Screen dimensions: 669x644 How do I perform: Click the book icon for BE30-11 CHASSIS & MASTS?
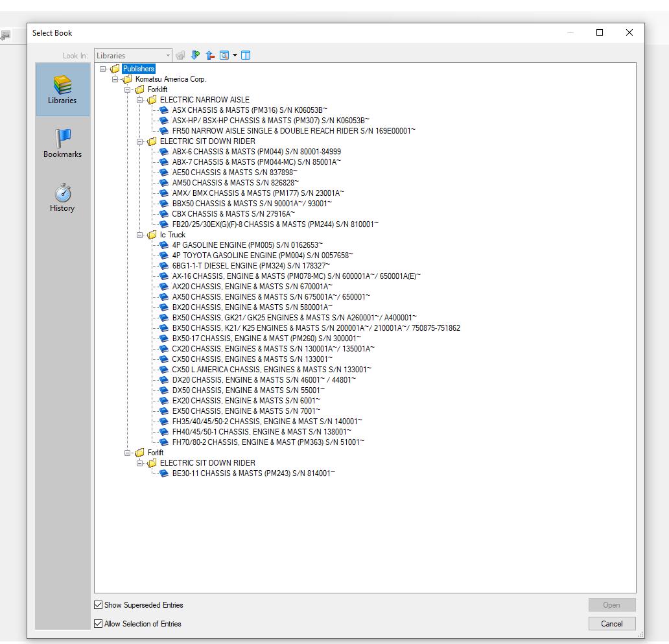164,473
